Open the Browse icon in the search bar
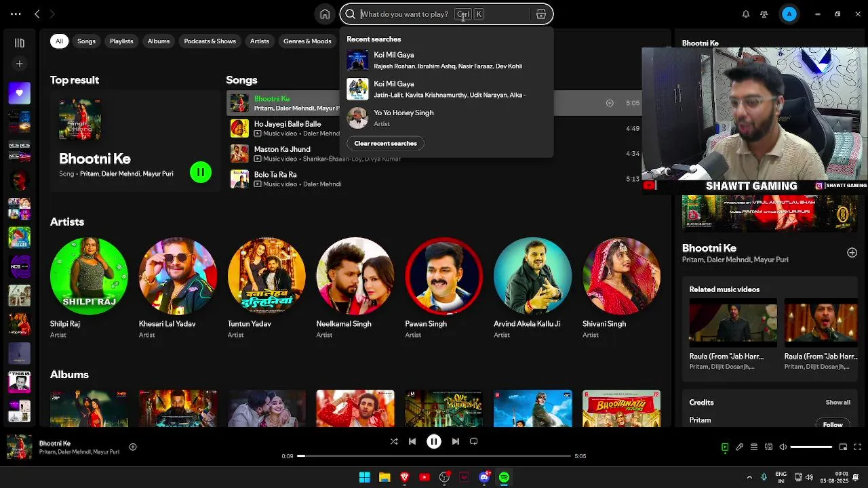Viewport: 868px width, 488px height. click(541, 14)
